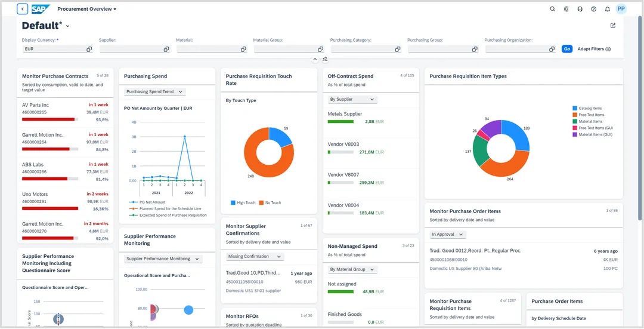Screen dimensions: 644x329
Task: Click the share/export icon
Action: (613, 26)
